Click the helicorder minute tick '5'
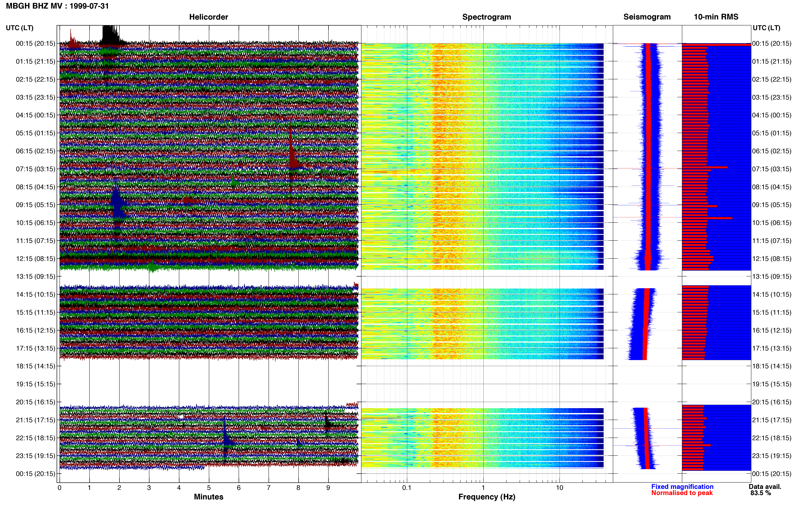The image size is (812, 508). (x=209, y=488)
